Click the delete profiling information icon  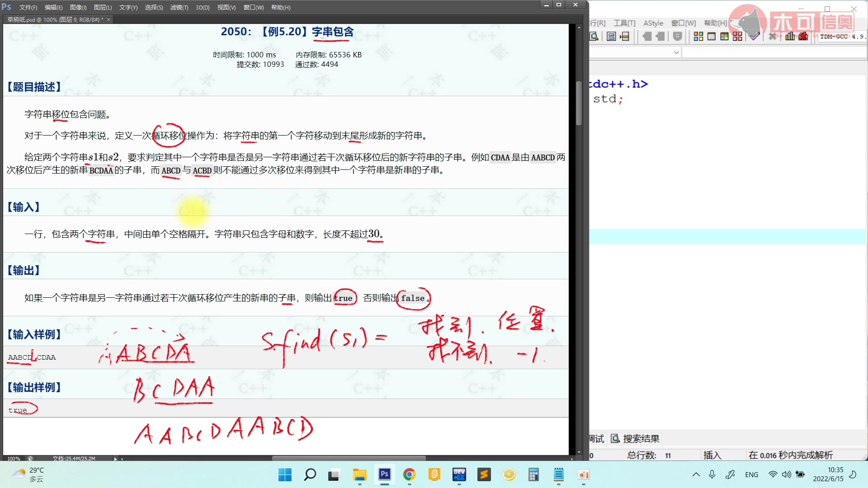[803, 37]
